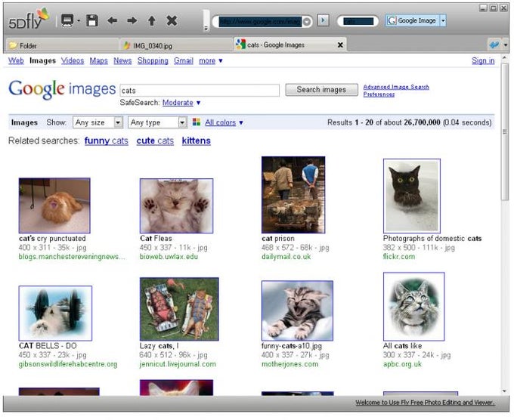
Task: Open the SafeSearch Moderate dropdown
Action: pos(181,103)
